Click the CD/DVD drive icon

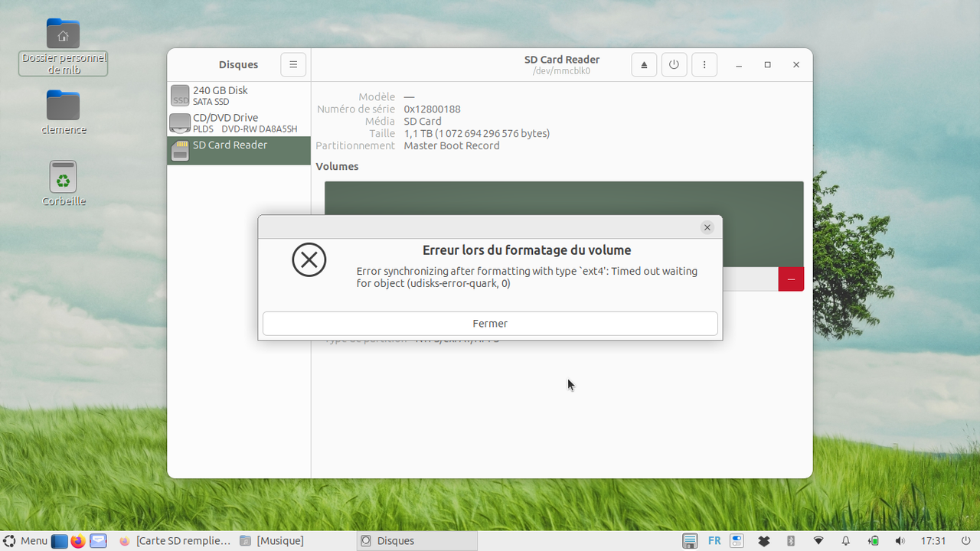(x=180, y=123)
